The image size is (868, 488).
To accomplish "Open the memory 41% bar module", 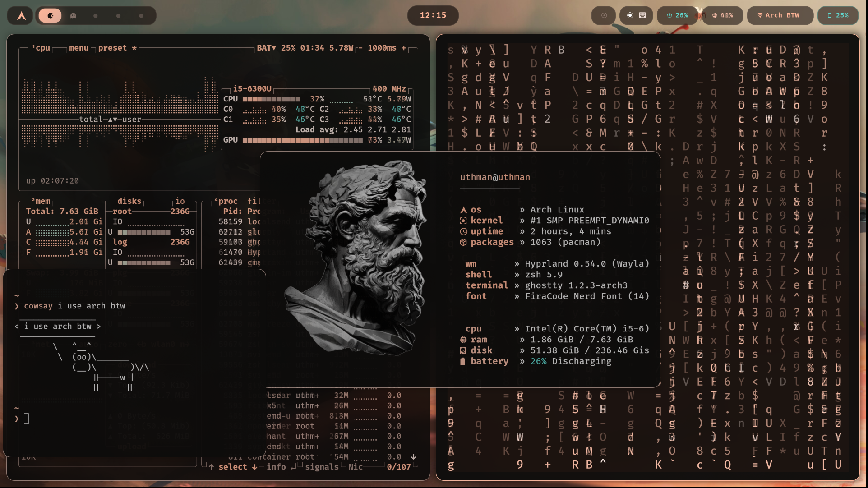I will 722,15.
